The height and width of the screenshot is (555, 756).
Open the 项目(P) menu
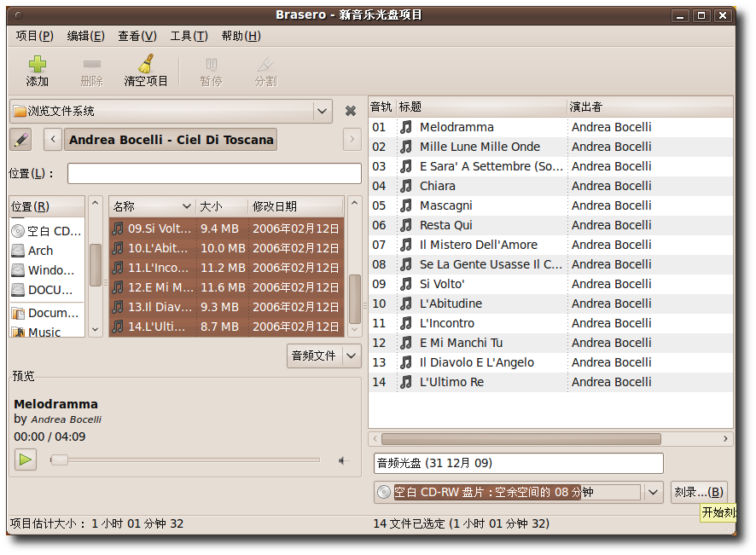click(x=34, y=36)
